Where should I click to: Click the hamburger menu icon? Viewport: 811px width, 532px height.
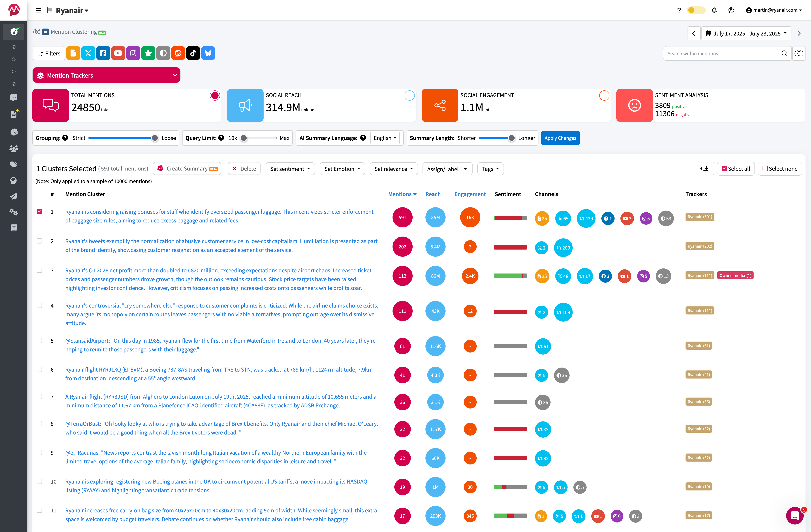[x=38, y=10]
